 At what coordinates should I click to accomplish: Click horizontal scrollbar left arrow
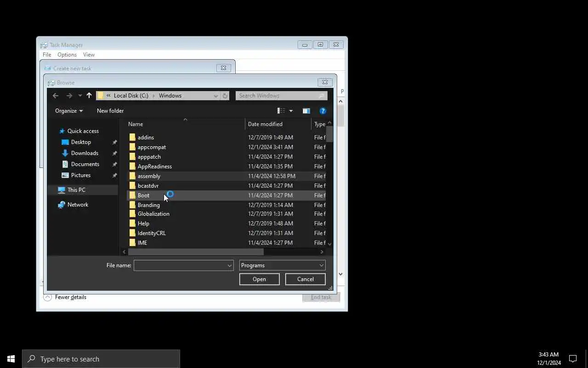(x=124, y=252)
